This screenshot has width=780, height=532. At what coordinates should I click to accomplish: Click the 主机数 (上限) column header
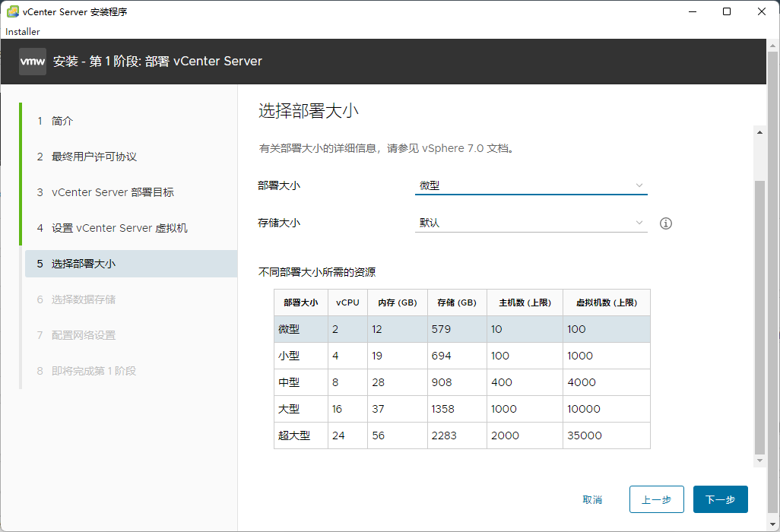coord(525,302)
